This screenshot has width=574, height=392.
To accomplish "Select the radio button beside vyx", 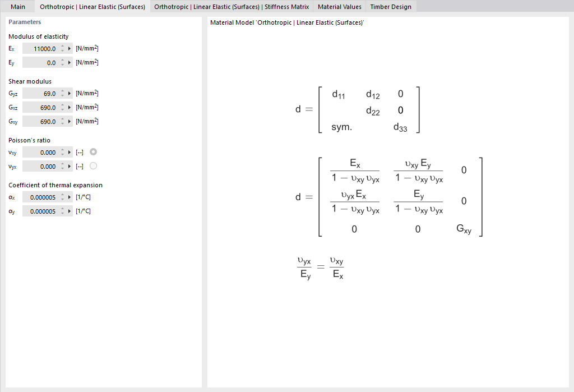I will point(92,165).
